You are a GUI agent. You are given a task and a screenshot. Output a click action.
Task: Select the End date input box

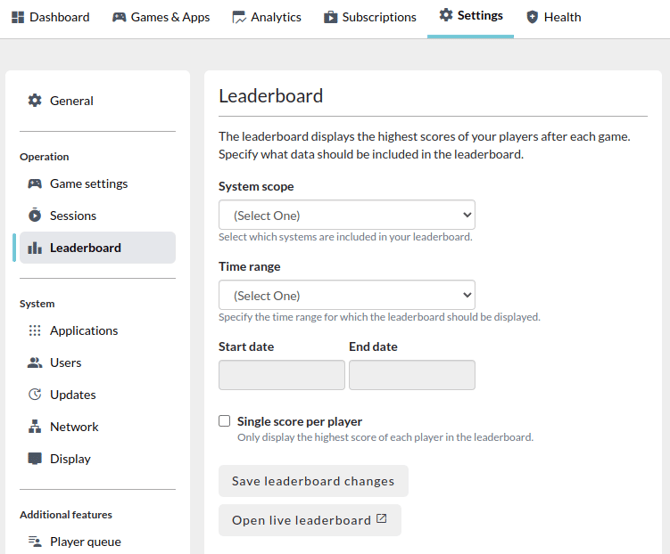click(412, 375)
